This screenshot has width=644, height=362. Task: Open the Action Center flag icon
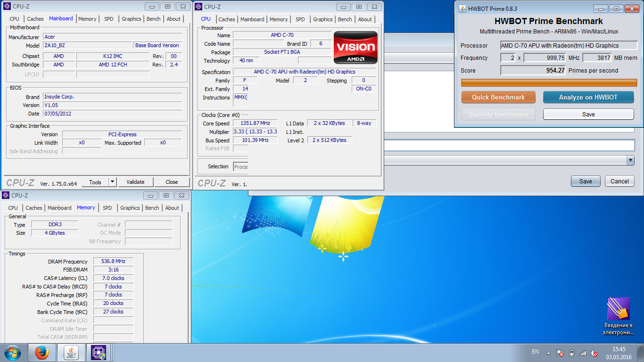(x=560, y=353)
